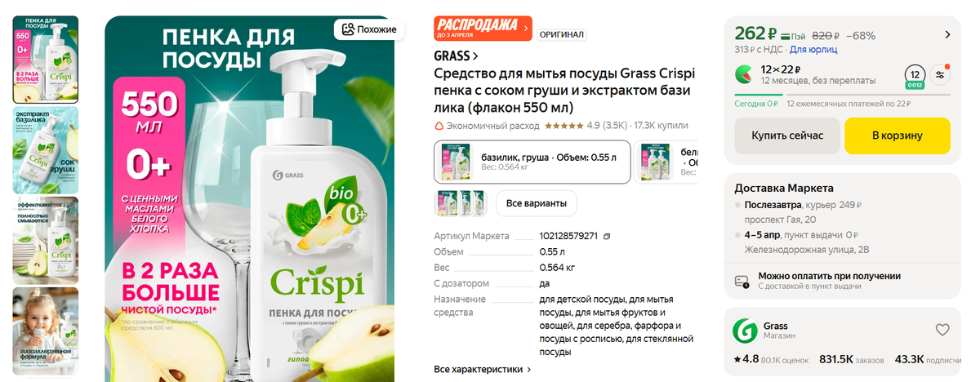
Task: Click the pay-on-receipt card icon
Action: pyautogui.click(x=742, y=281)
